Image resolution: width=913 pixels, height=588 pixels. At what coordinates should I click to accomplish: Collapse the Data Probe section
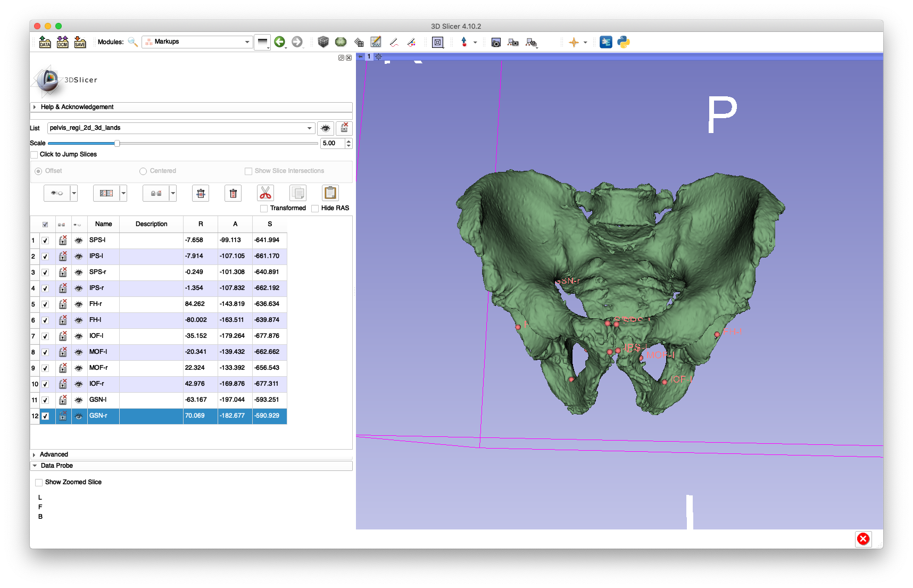point(192,466)
